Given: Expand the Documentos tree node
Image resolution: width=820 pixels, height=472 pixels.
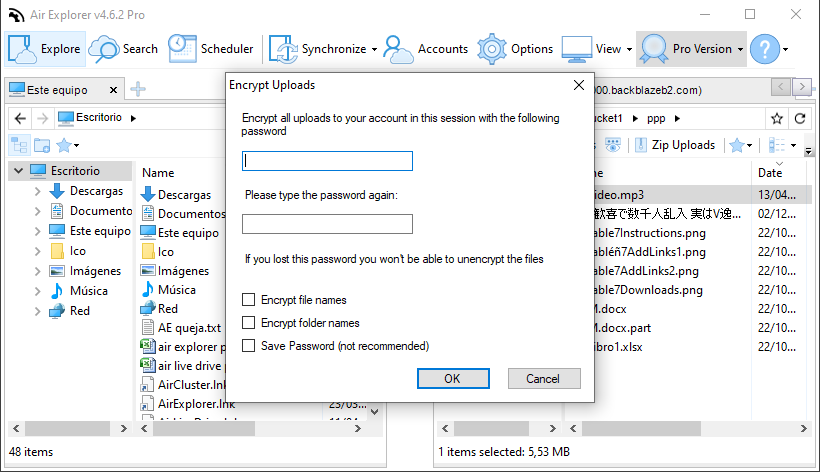Looking at the screenshot, I should [x=37, y=211].
